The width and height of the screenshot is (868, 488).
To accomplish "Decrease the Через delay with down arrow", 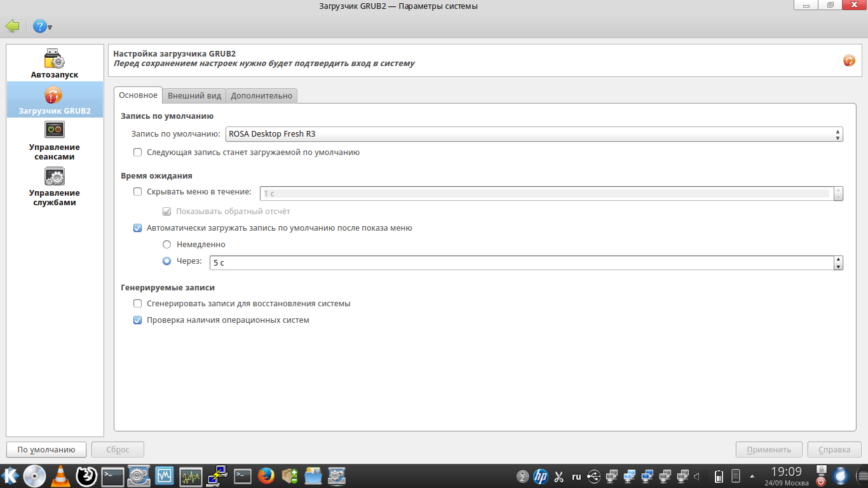I will pyautogui.click(x=838, y=266).
